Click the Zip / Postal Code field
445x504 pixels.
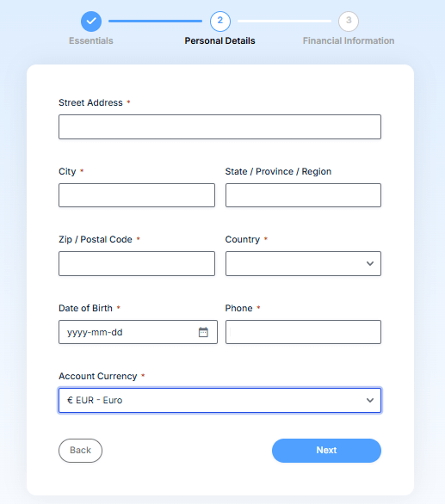pos(137,263)
